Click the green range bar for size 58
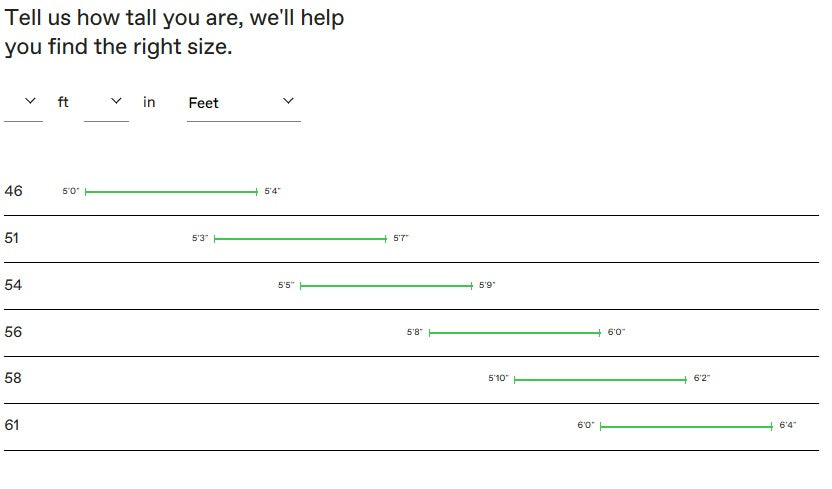The image size is (832, 489). 601,380
